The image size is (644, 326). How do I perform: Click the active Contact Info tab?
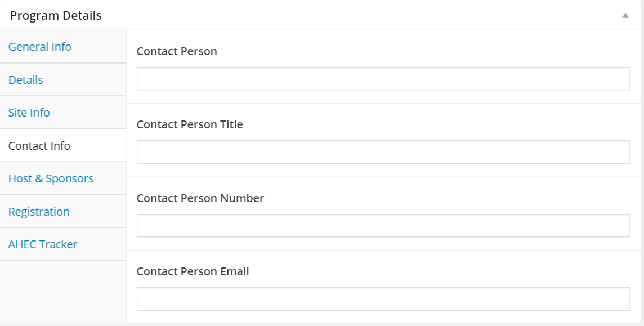click(x=39, y=146)
